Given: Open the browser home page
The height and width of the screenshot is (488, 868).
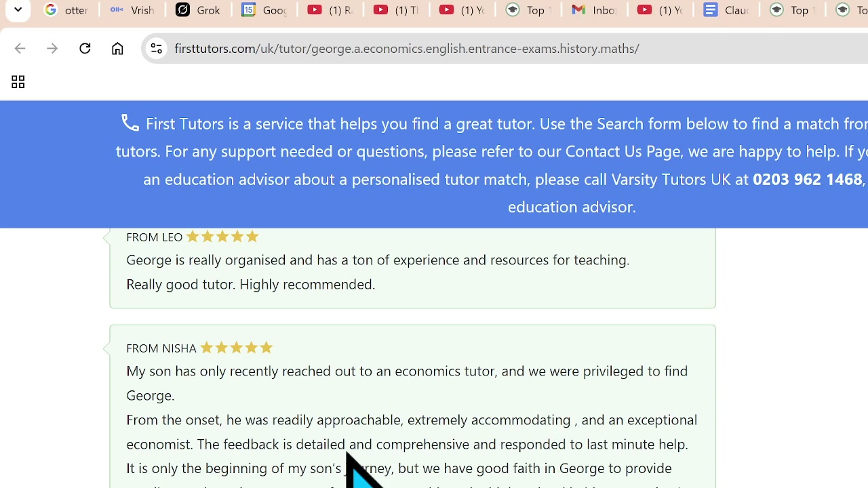Looking at the screenshot, I should pyautogui.click(x=117, y=49).
